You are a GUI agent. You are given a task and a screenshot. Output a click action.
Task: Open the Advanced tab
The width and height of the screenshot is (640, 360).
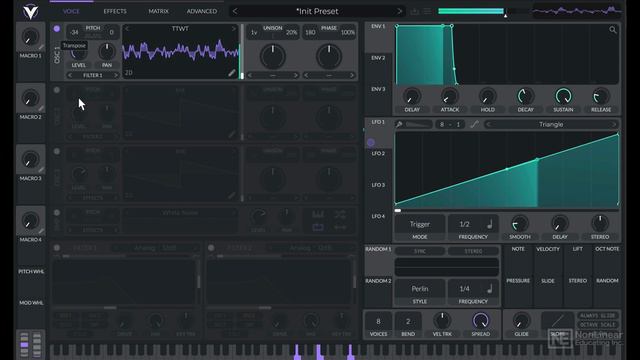click(202, 11)
